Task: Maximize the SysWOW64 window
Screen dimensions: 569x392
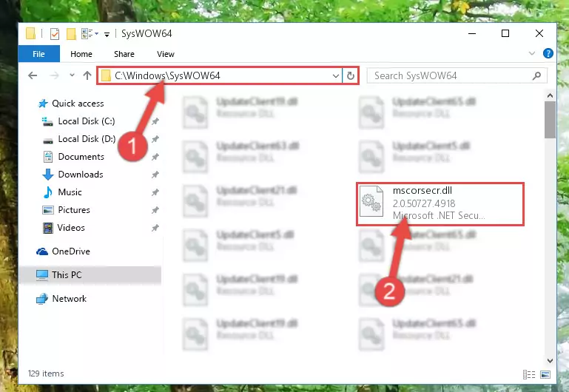Action: [x=505, y=33]
